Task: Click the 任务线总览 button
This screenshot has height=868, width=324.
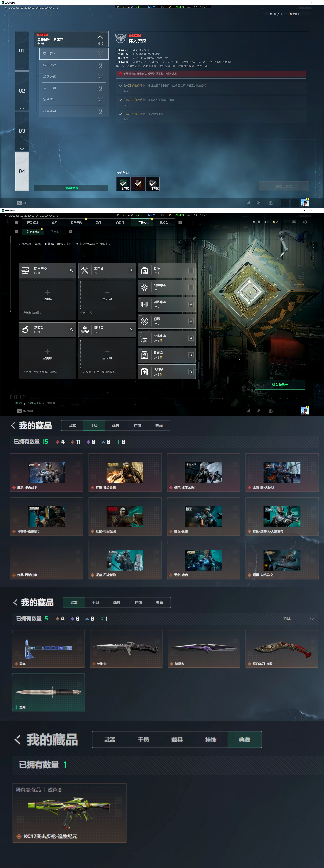Action: 71,188
